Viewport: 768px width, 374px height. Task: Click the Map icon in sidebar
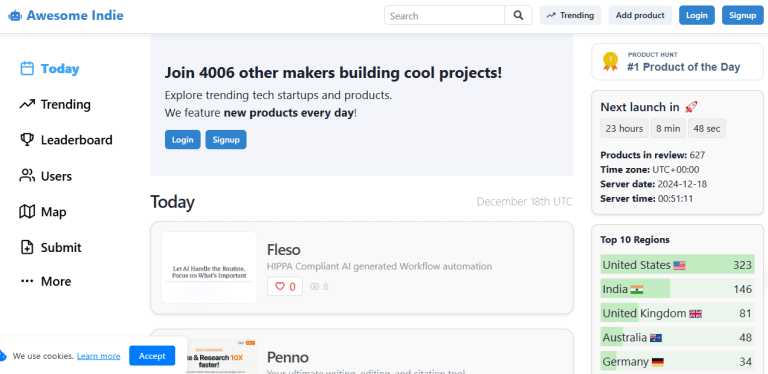[27, 211]
